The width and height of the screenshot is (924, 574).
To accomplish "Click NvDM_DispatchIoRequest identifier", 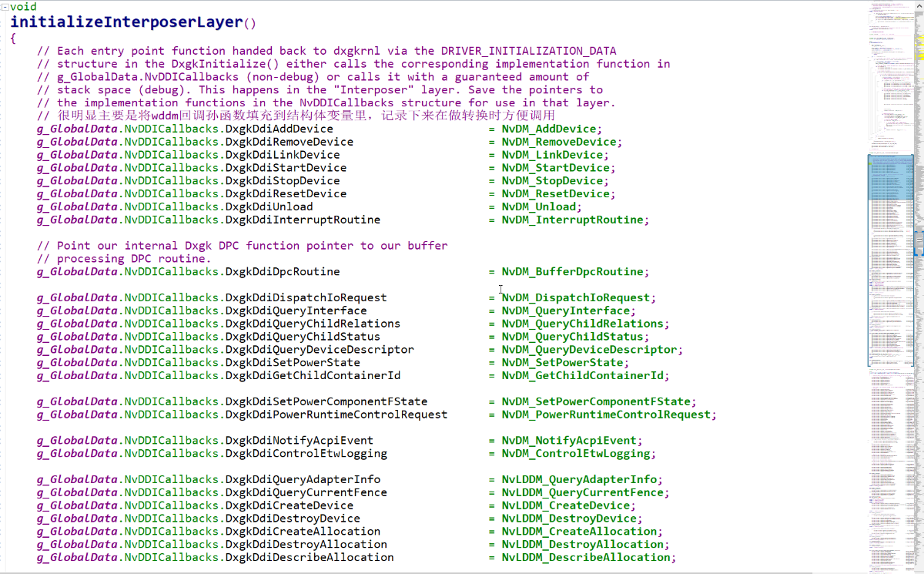I will click(576, 298).
